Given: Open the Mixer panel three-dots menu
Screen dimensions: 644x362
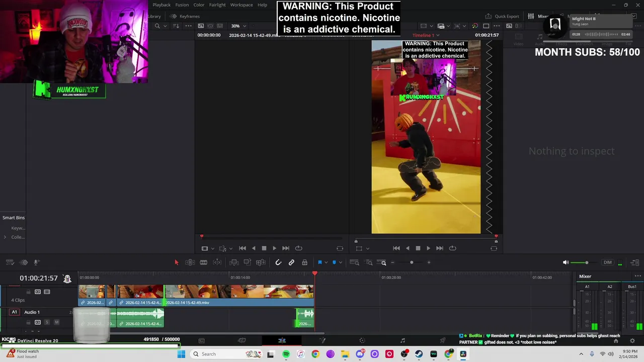Looking at the screenshot, I should click(x=638, y=276).
